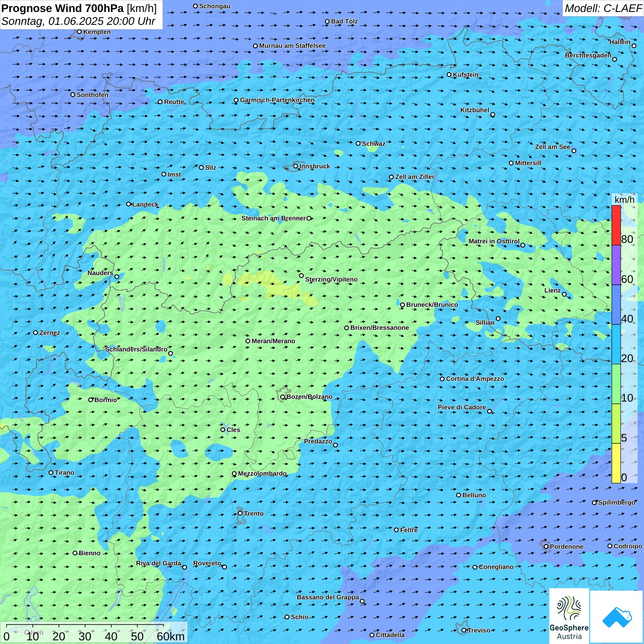Image resolution: width=644 pixels, height=644 pixels.
Task: Click the blue cloud logo icon
Action: 617,617
